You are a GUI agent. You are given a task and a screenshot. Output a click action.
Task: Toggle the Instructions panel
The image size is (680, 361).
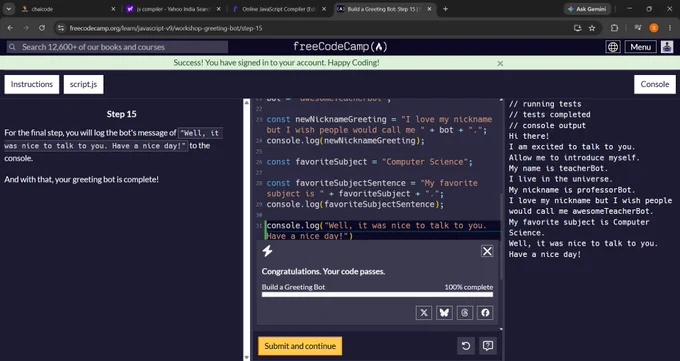coord(32,84)
